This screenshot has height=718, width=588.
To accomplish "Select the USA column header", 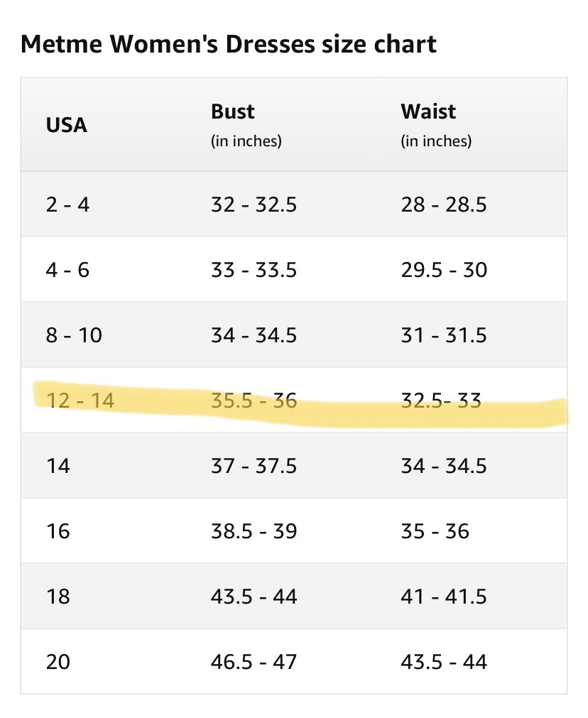I will coord(67,125).
